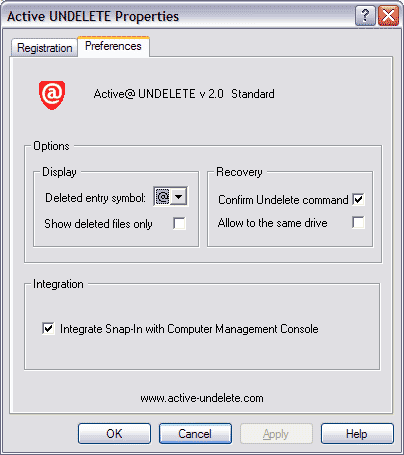Click the www.active-undelete.com website text
Image resolution: width=404 pixels, height=455 pixels.
pos(202,398)
